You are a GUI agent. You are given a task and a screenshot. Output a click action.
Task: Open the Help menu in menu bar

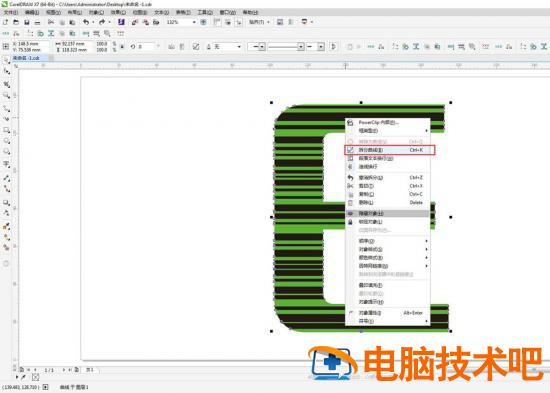250,12
